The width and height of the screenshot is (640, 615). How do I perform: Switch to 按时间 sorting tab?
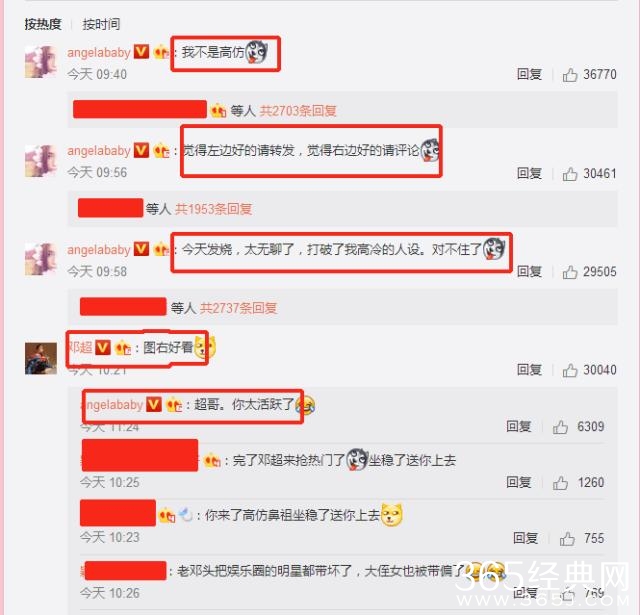(101, 24)
